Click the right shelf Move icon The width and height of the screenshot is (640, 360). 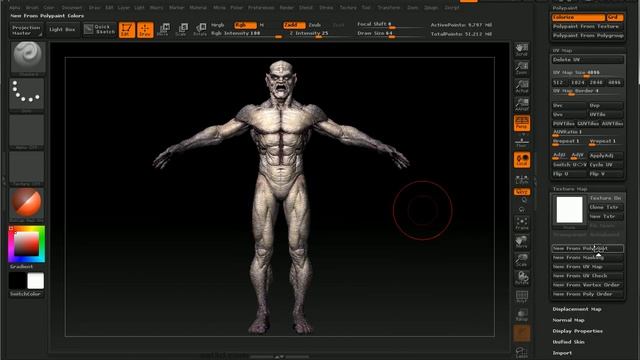click(522, 242)
